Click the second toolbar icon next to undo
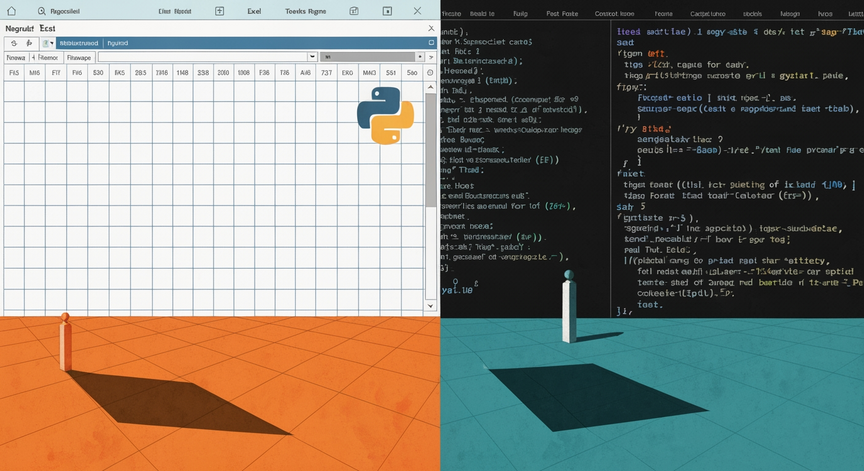This screenshot has width=864, height=471. pyautogui.click(x=29, y=43)
